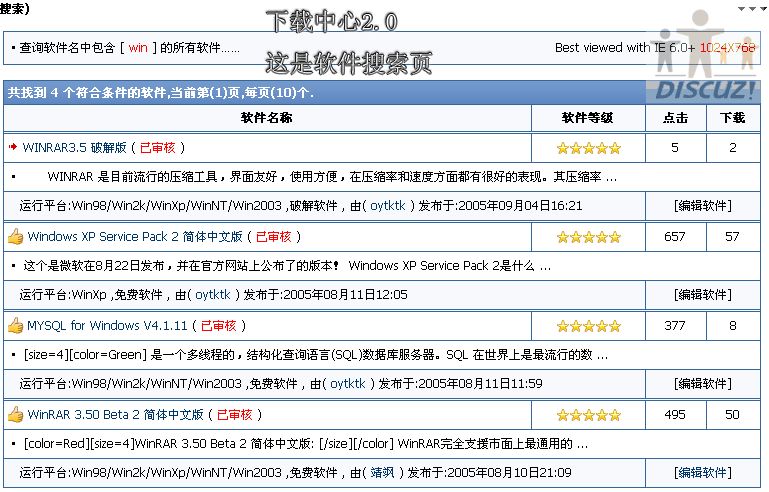Click the star rating for MYSQL for Windows

[x=589, y=326]
